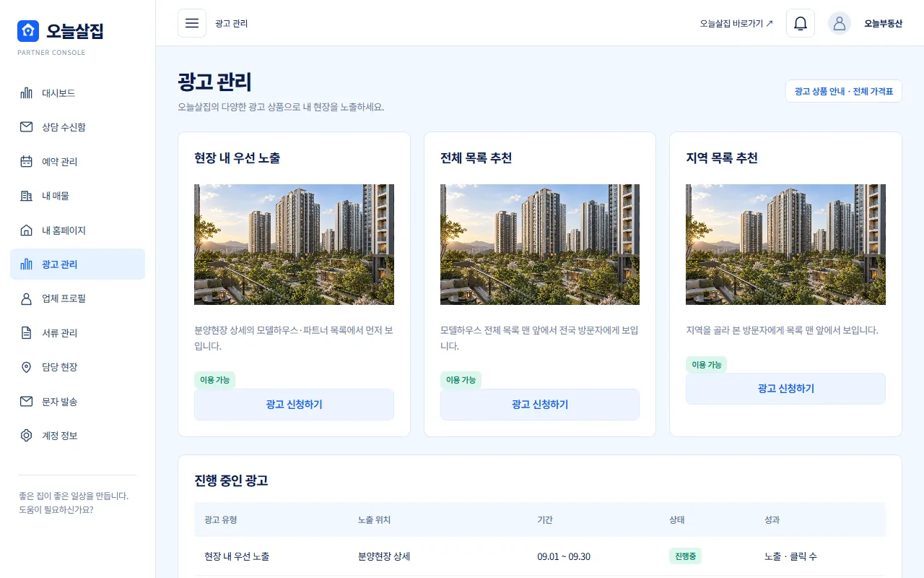Click the 현장 내 우선 노출 card image

click(294, 244)
